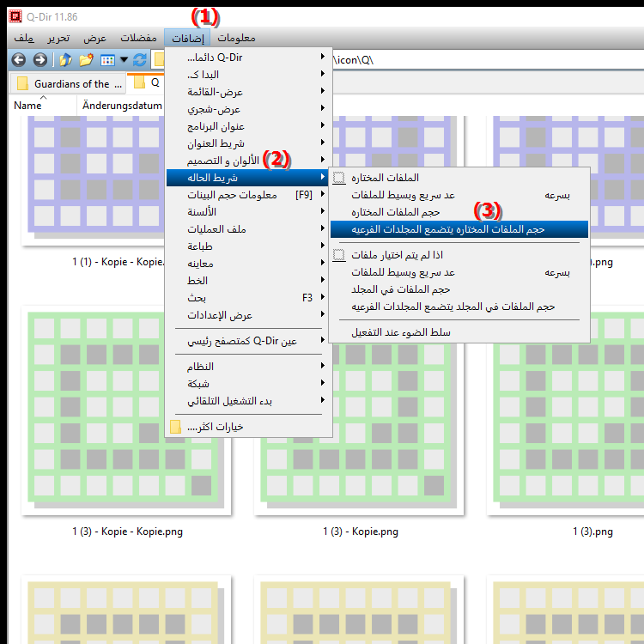This screenshot has height=644, width=644.
Task: Expand عرض-شجري submenu
Action: tap(248, 109)
